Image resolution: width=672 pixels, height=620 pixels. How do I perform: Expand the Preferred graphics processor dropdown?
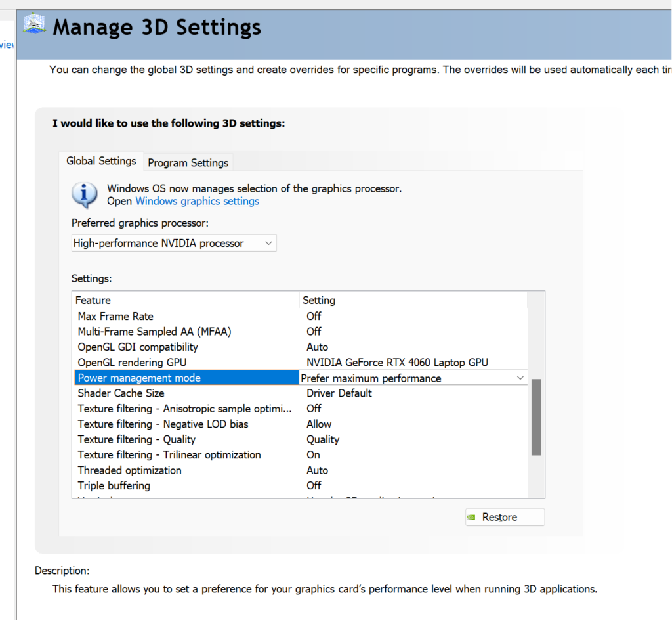174,243
